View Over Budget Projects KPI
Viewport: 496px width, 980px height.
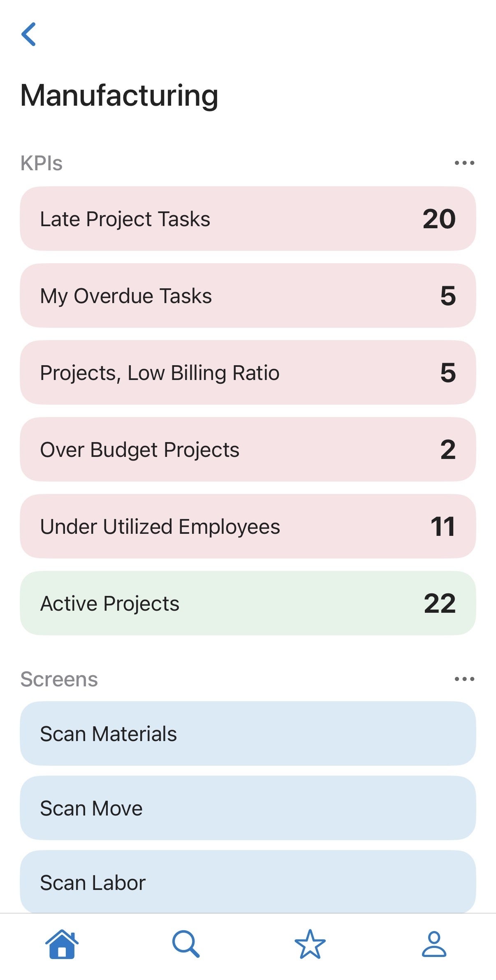point(248,449)
